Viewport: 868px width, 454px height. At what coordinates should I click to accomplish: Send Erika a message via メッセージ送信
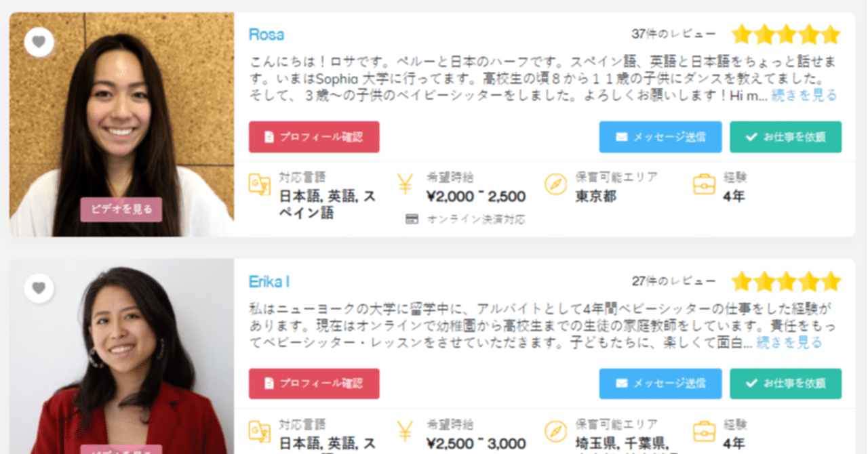(x=660, y=384)
